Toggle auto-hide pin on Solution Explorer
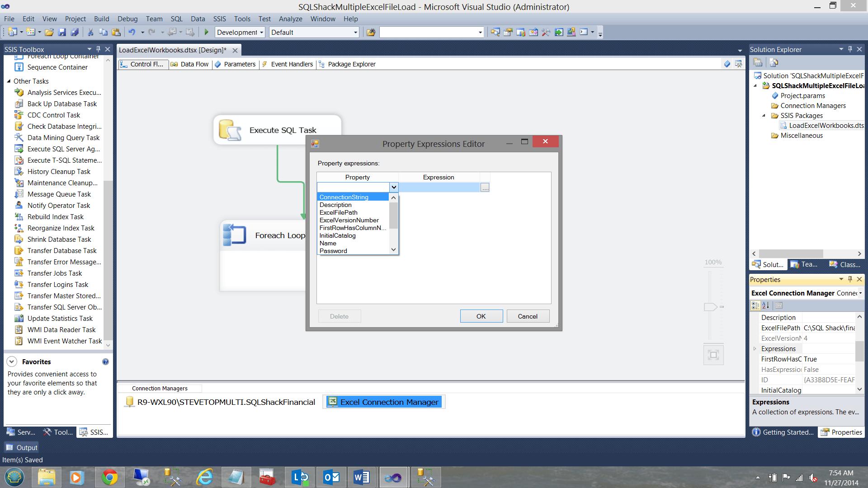This screenshot has height=488, width=868. click(x=850, y=49)
